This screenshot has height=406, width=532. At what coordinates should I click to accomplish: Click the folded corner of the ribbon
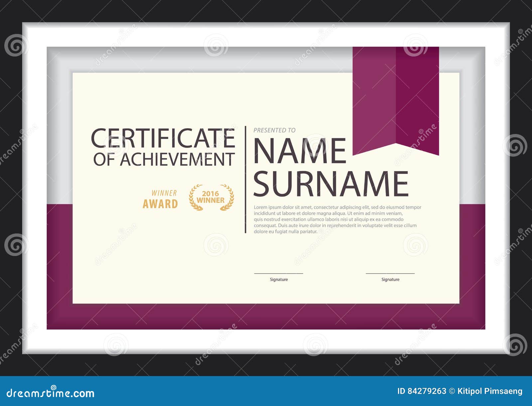pyautogui.click(x=396, y=143)
